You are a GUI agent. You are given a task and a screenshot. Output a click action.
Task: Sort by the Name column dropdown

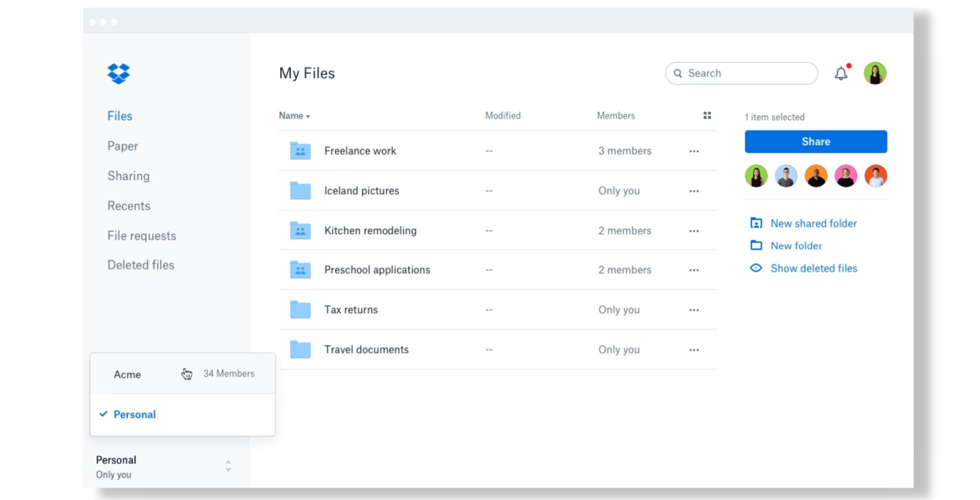coord(294,116)
